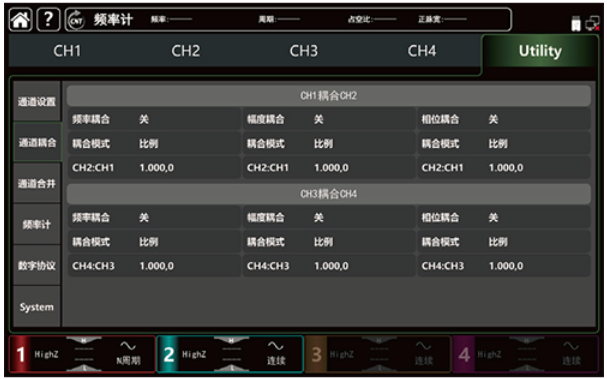Viewport: 607px width, 379px height.
Task: Switch to the CH3 tab
Action: point(304,51)
